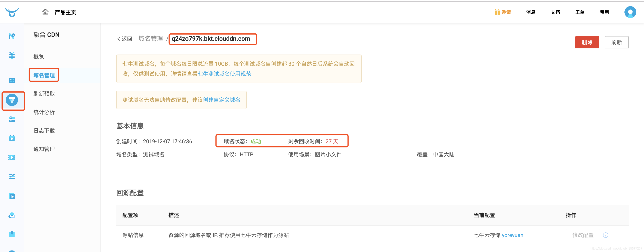The image size is (644, 252).
Task: Select the round CDN icon in the sidebar
Action: 12,100
